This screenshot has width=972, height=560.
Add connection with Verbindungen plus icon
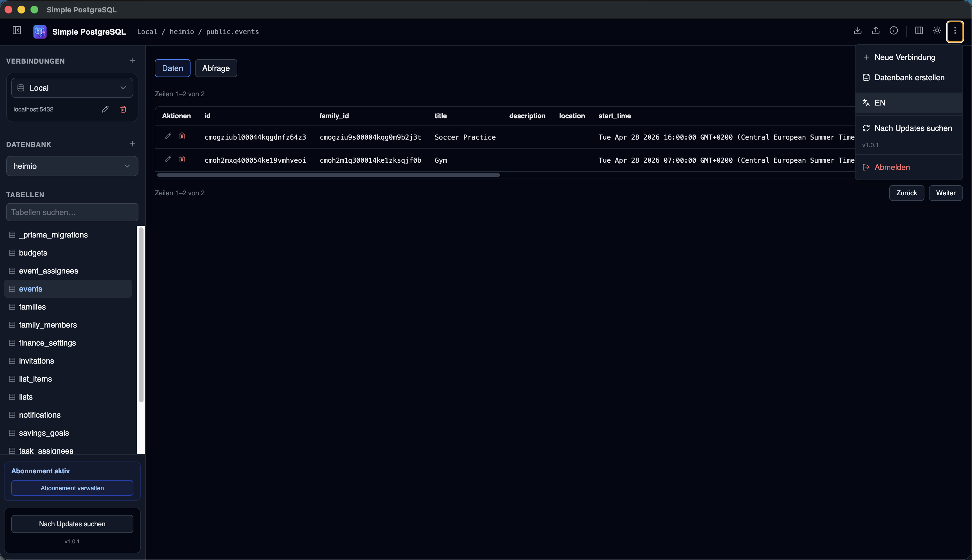point(132,61)
